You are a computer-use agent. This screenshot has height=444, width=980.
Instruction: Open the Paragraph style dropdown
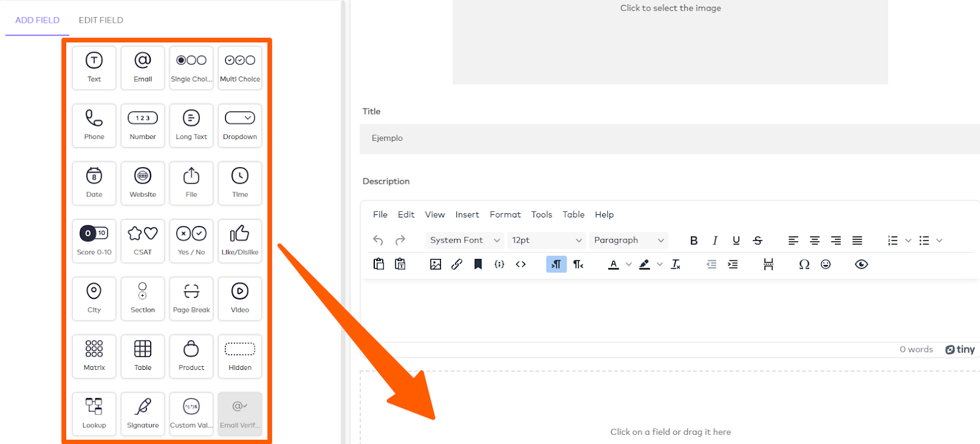coord(628,241)
